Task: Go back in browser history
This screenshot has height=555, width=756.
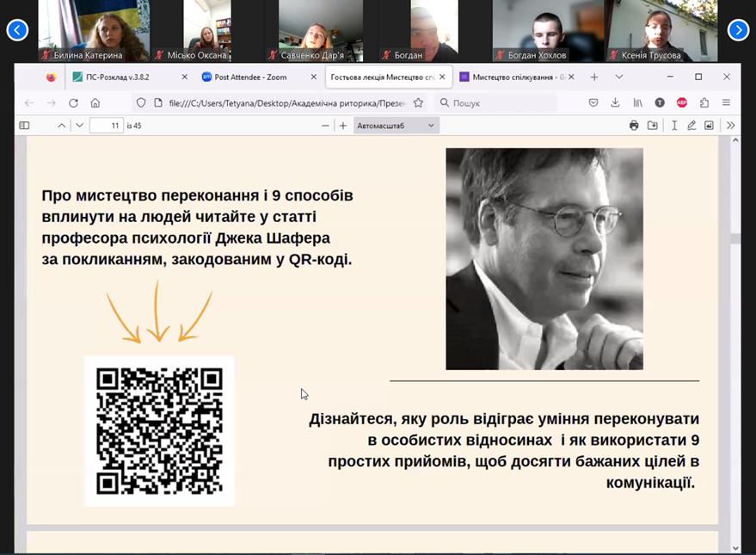Action: [29, 102]
